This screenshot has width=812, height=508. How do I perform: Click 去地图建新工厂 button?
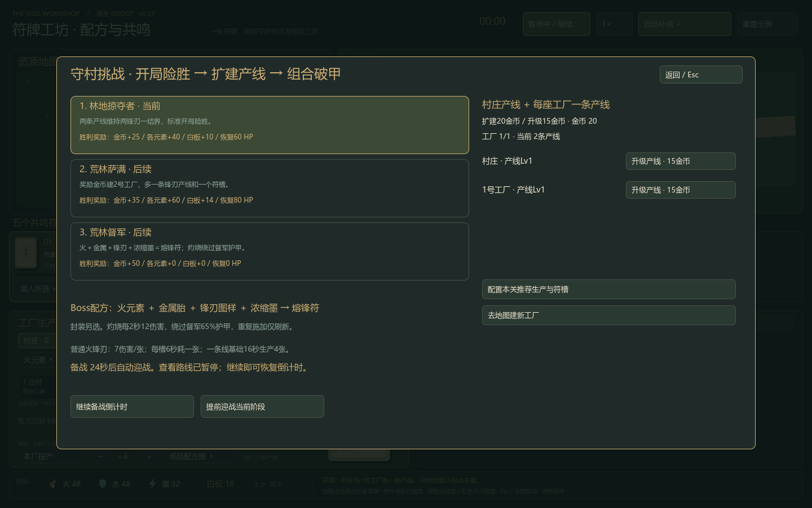[608, 315]
